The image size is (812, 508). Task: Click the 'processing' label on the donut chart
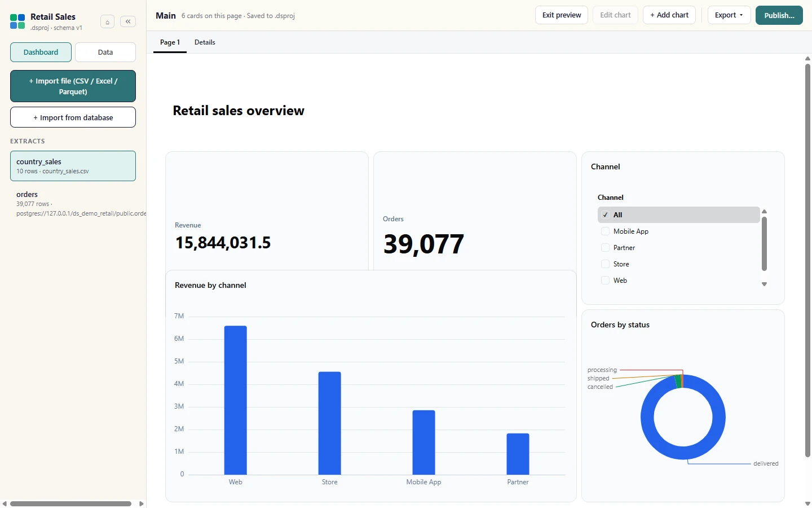click(x=602, y=370)
